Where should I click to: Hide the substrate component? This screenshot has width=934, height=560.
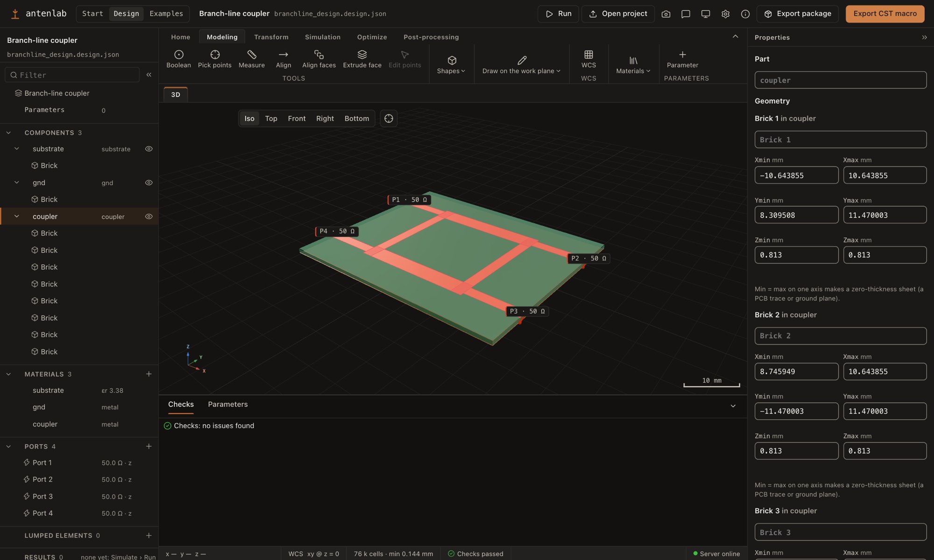[x=149, y=149]
